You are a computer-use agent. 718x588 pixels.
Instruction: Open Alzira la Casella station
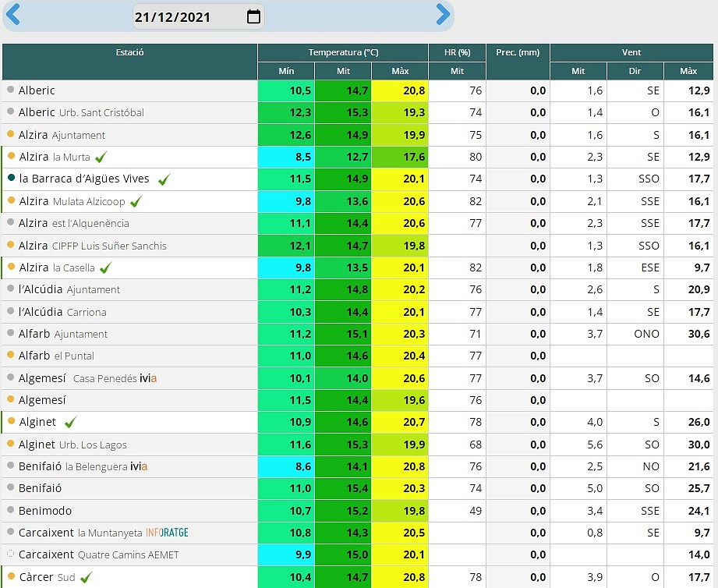(x=57, y=268)
